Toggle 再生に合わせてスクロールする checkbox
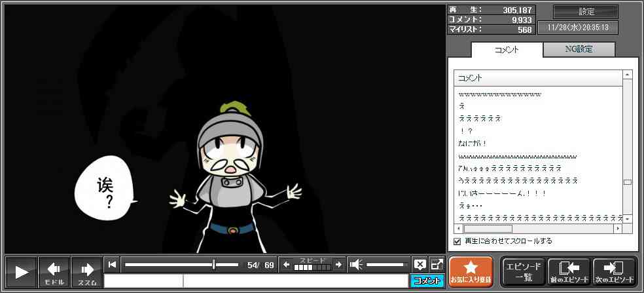Screen dimensions: 644x293 tap(457, 241)
